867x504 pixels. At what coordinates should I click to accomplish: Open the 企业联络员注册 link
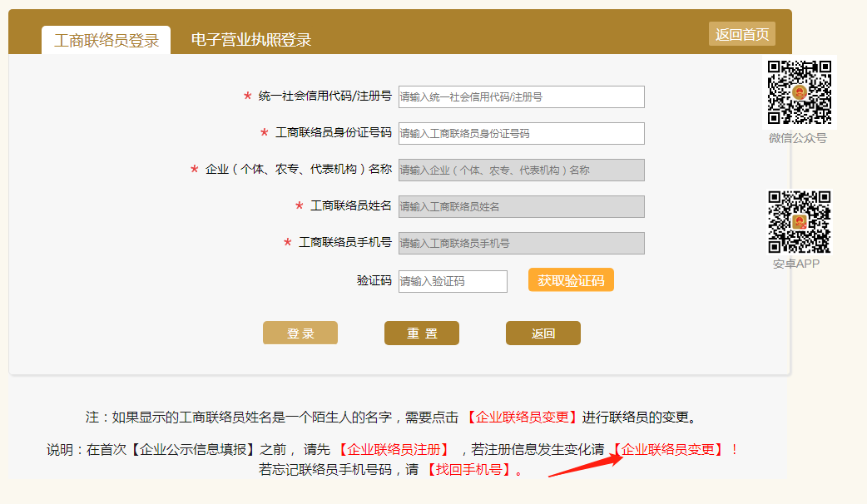(394, 449)
